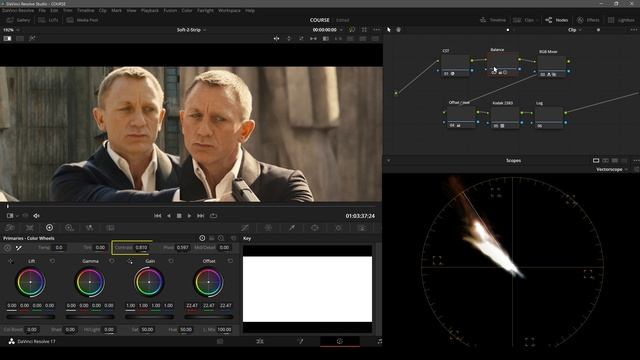Toggle the Effects panel button

(588, 20)
